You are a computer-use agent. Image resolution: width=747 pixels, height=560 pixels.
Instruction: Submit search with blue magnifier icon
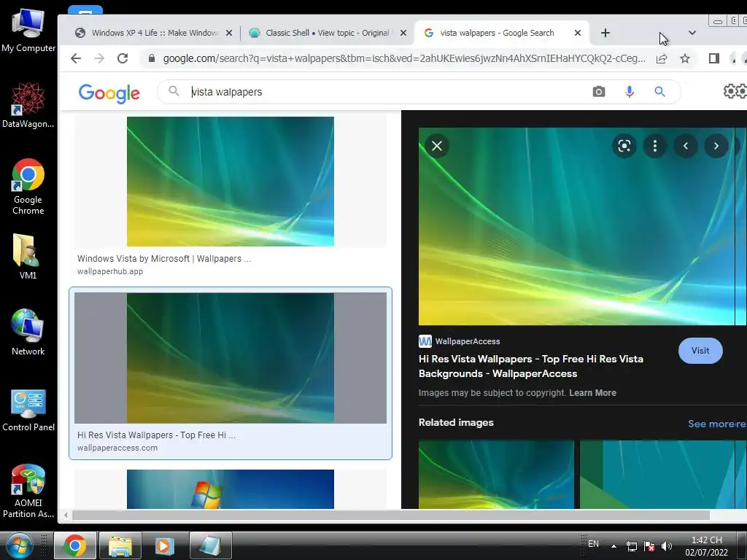[659, 91]
